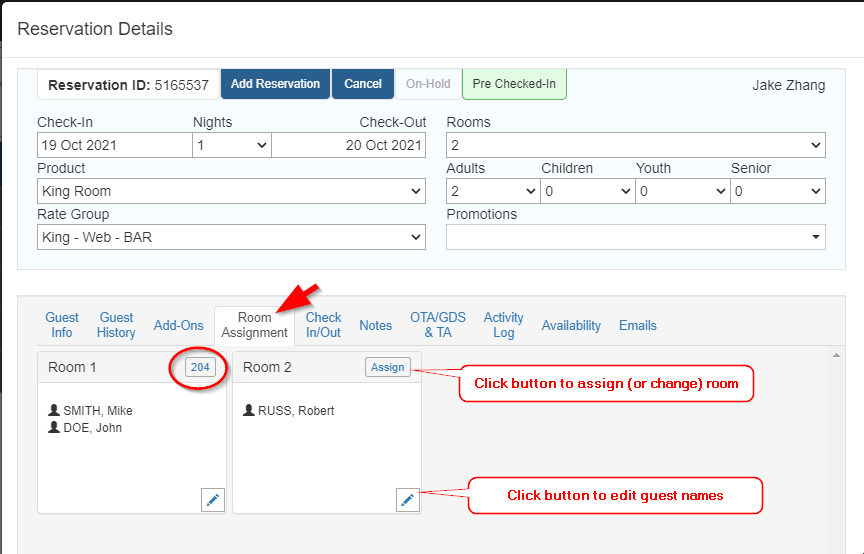Open the Check In/Out tab
Screen dimensions: 864x554
[323, 325]
